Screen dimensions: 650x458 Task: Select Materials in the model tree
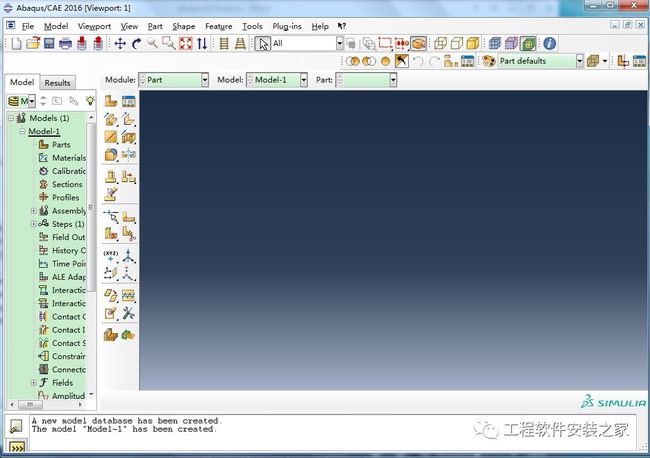pyautogui.click(x=69, y=158)
